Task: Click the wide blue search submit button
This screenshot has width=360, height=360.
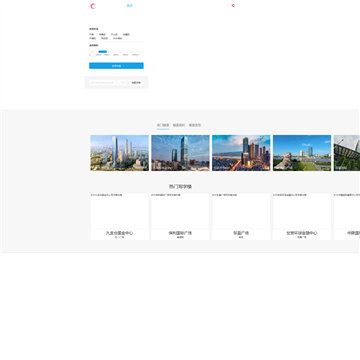Action: [116, 66]
